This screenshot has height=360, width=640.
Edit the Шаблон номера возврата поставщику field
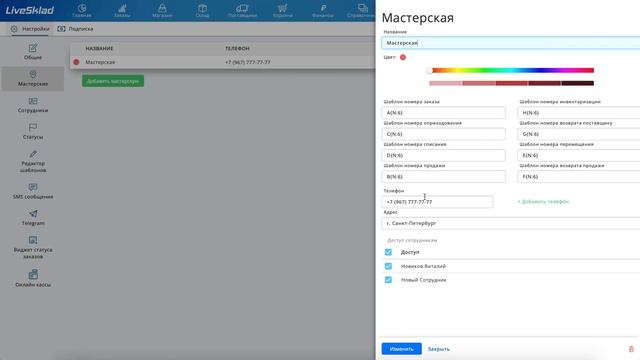[579, 134]
